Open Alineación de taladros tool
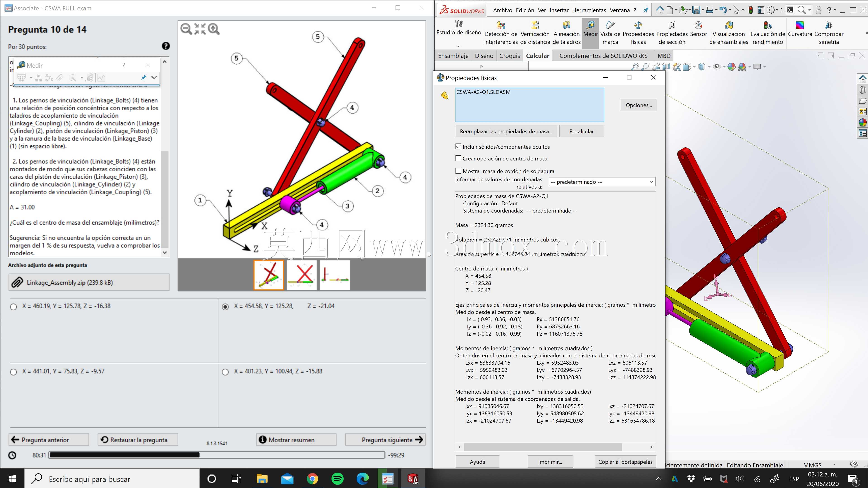Image resolution: width=868 pixels, height=488 pixels. pos(566,33)
